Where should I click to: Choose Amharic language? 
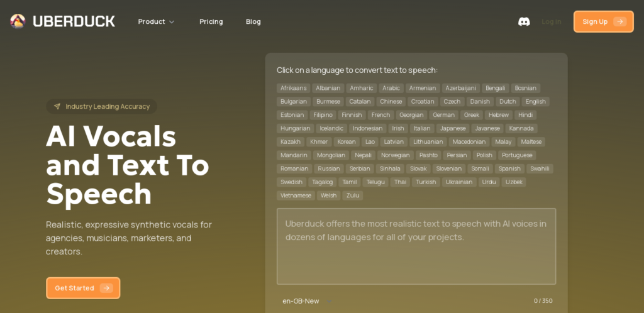tap(362, 88)
